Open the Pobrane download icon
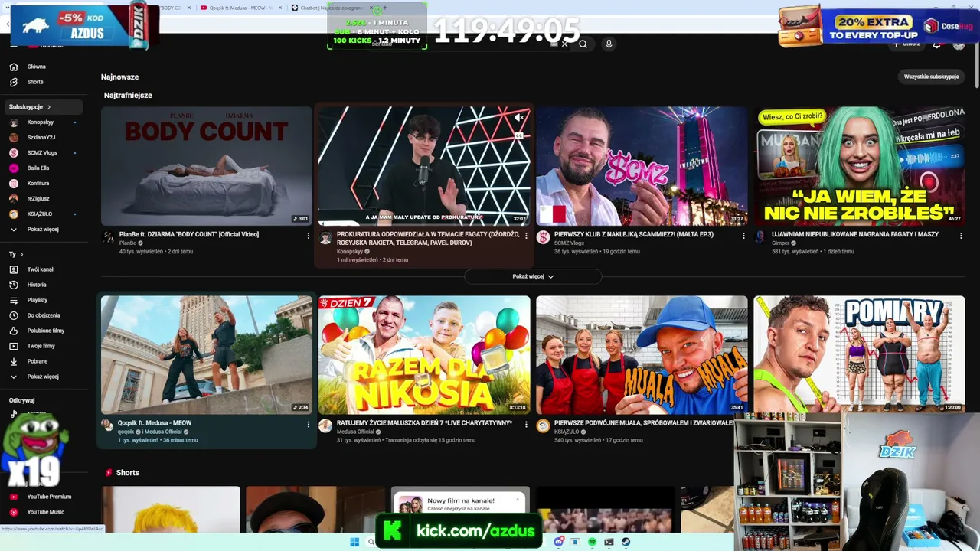Image resolution: width=980 pixels, height=551 pixels. click(14, 361)
